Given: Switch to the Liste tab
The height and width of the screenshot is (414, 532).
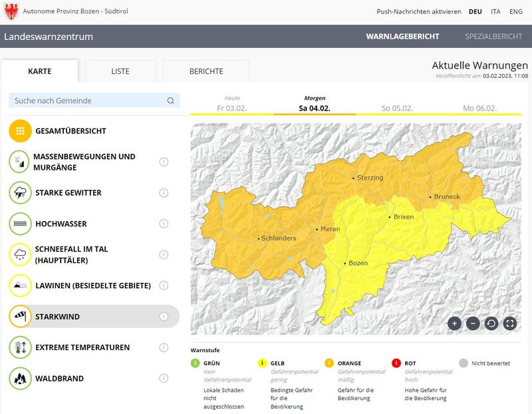Looking at the screenshot, I should point(120,71).
